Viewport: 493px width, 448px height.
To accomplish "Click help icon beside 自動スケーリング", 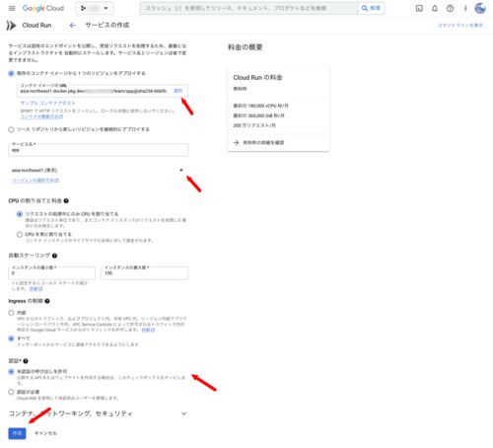I will click(x=54, y=256).
